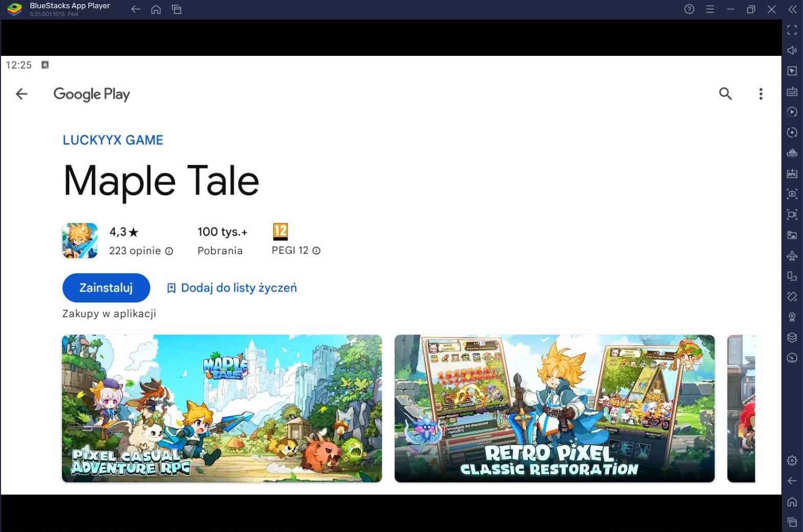803x532 pixels.
Task: Click the sidebar recent apps icon
Action: click(792, 522)
